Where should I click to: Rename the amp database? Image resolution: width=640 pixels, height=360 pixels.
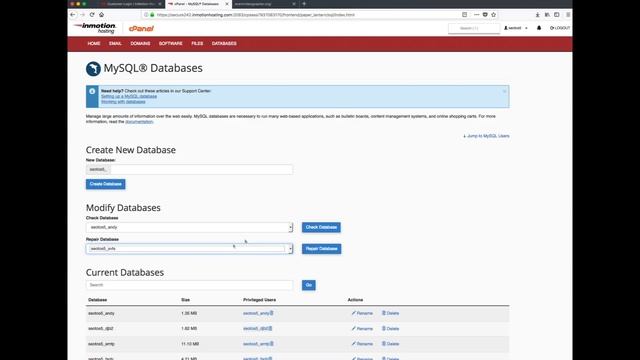[x=362, y=344]
